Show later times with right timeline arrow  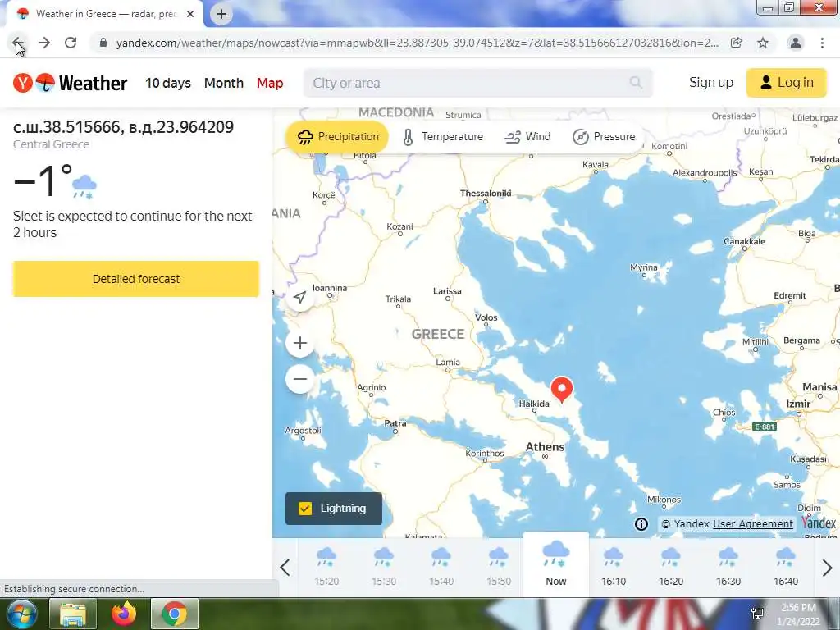(x=827, y=568)
